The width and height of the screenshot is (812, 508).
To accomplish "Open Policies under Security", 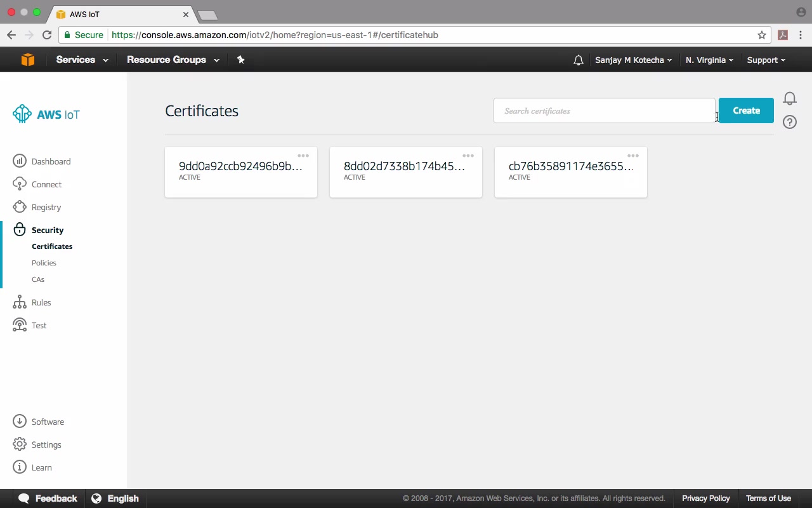I will pos(44,263).
